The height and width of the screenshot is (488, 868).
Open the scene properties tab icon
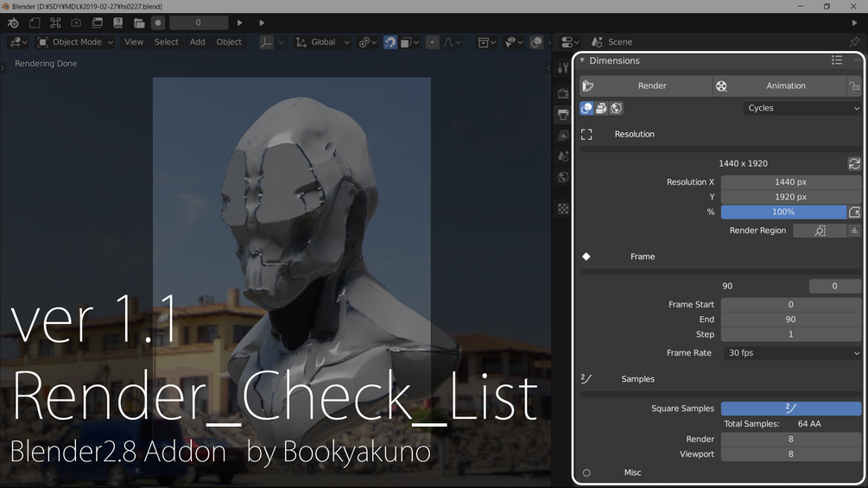[x=563, y=156]
